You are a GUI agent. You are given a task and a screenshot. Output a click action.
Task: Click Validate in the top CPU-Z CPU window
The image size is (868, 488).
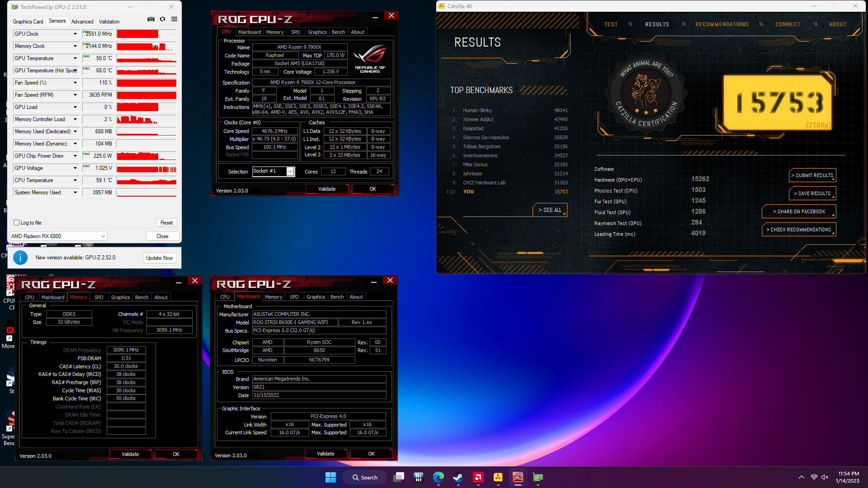pyautogui.click(x=327, y=189)
